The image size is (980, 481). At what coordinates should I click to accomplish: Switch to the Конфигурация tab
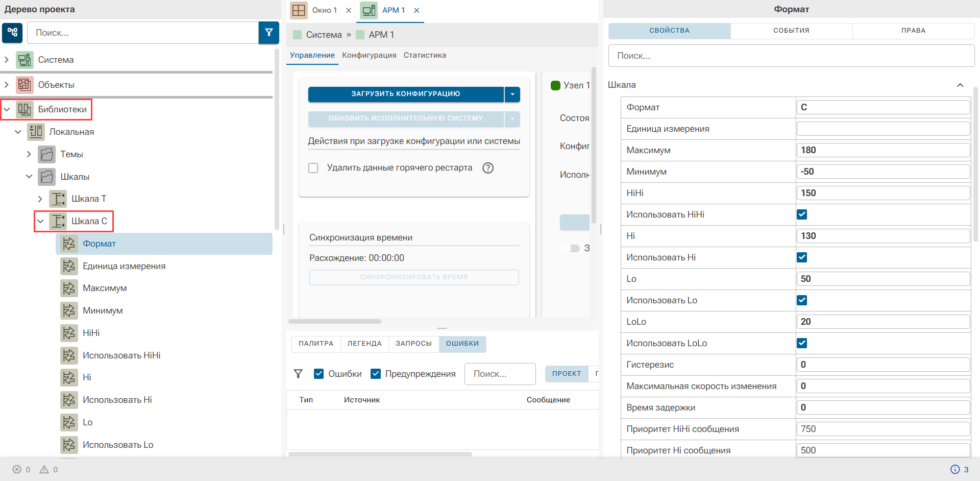click(369, 55)
